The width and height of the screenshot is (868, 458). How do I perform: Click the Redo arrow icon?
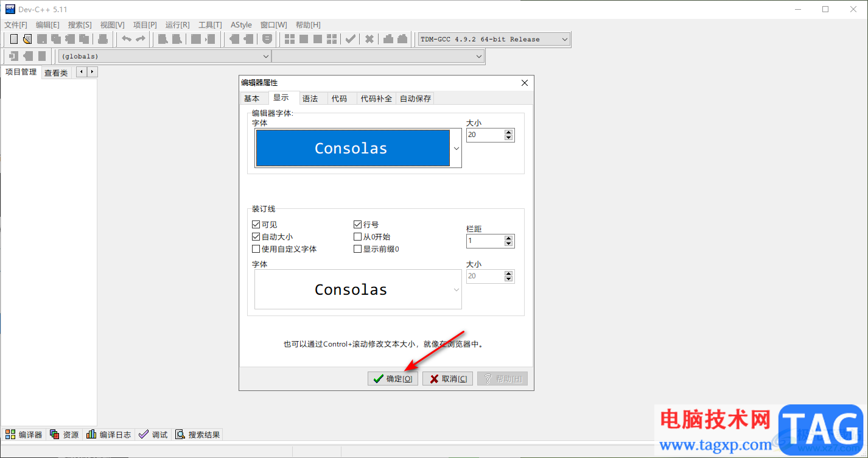(x=141, y=39)
